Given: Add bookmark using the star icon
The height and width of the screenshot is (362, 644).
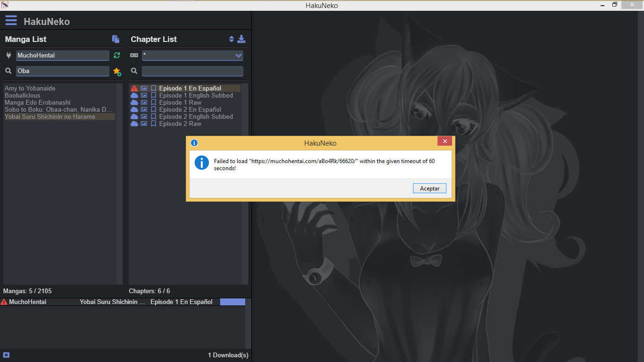Looking at the screenshot, I should 117,71.
